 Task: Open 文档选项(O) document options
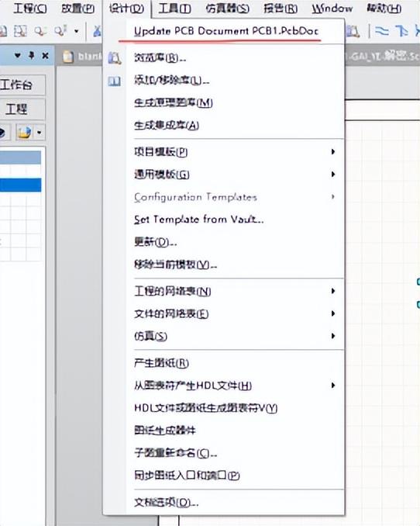point(166,502)
